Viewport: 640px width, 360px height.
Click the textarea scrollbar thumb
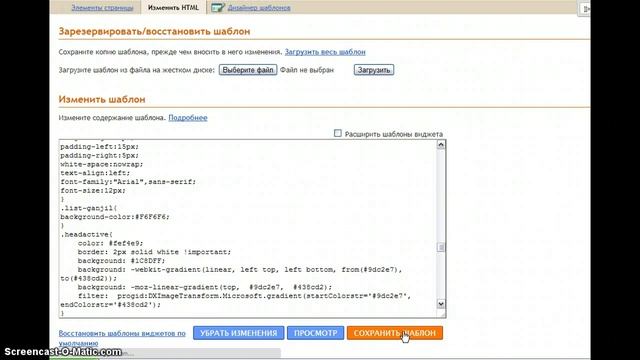441,247
